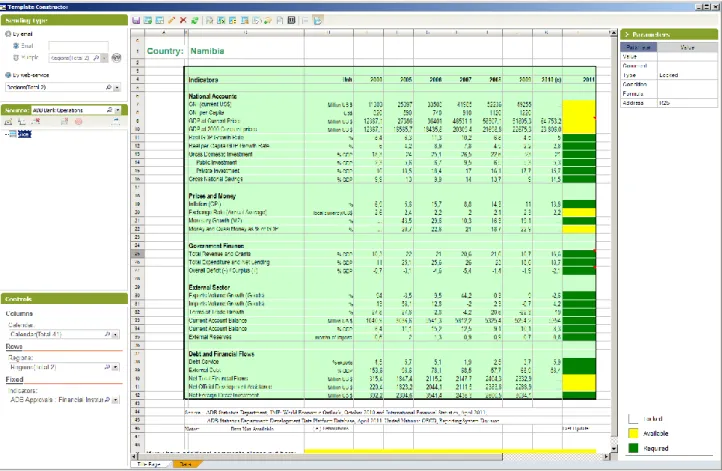
Task: Open the Indicators ADB Approvals dropdown arrow
Action: click(x=116, y=400)
